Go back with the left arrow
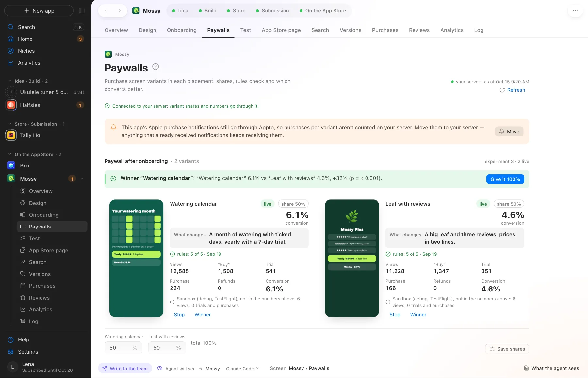Screen dimensions: 588x378 coord(106,11)
